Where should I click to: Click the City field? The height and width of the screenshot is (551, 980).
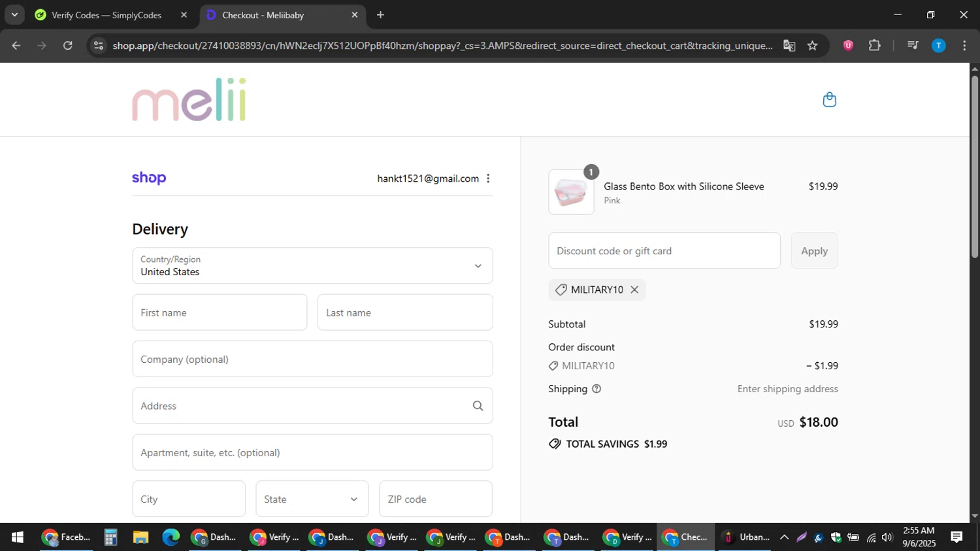click(189, 499)
